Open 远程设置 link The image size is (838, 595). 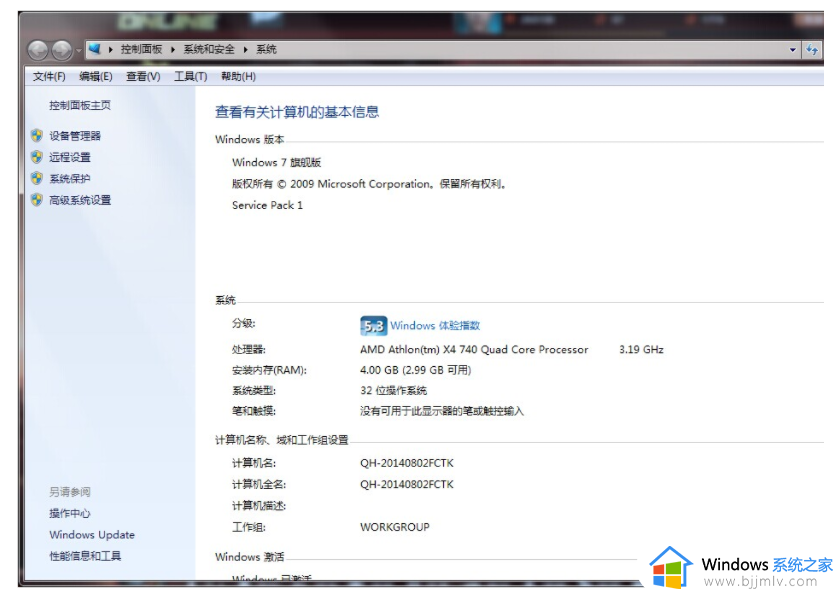70,157
